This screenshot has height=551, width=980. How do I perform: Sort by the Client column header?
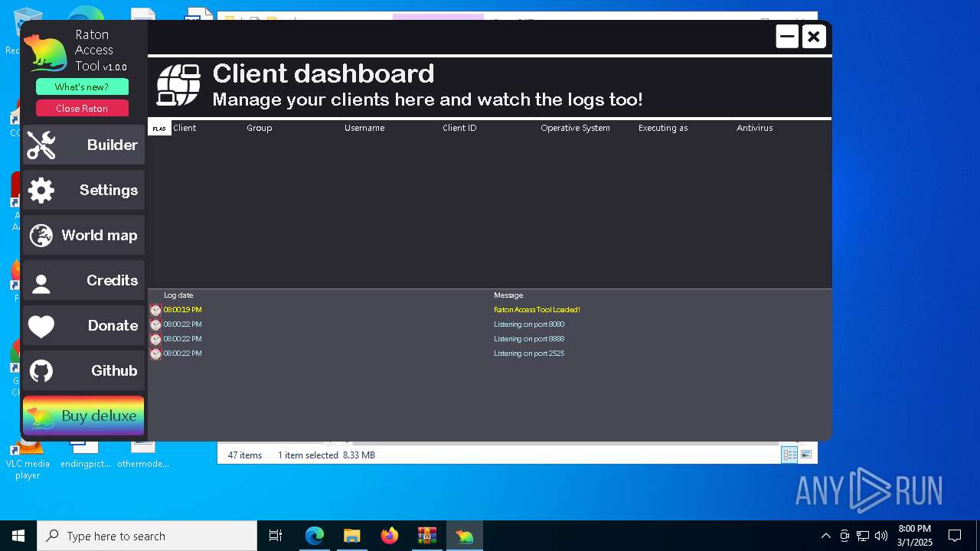[x=185, y=128]
